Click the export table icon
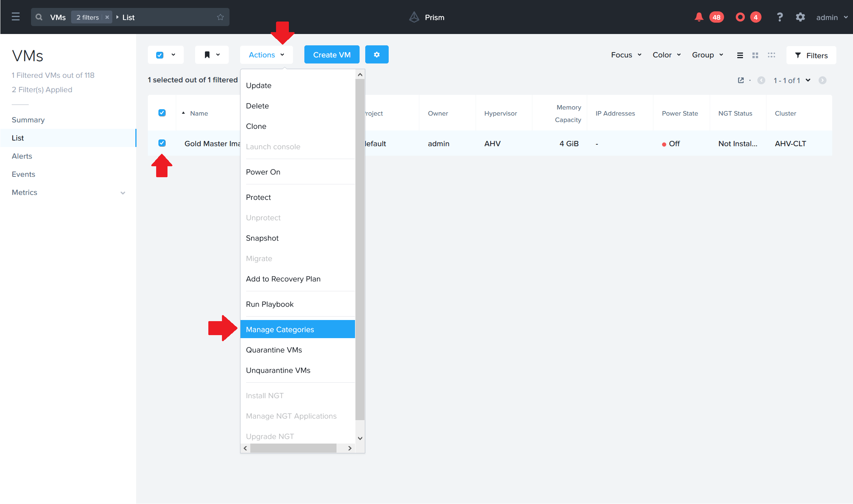The image size is (853, 504). (x=741, y=80)
